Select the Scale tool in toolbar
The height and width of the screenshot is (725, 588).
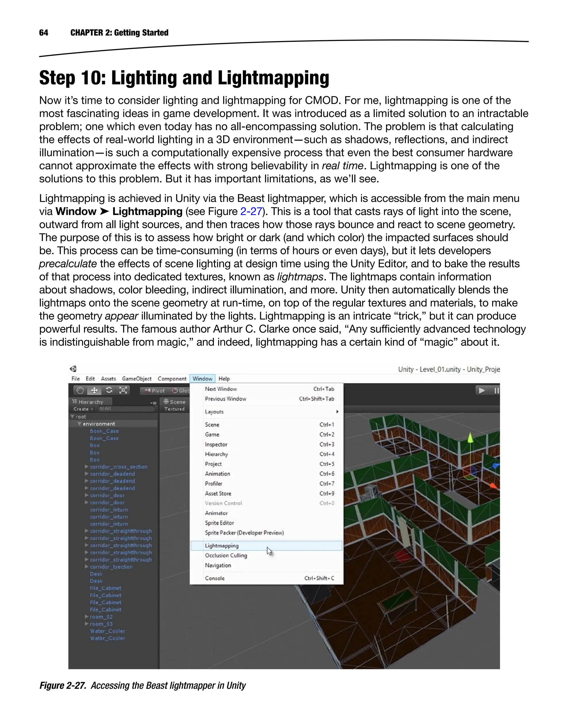pyautogui.click(x=123, y=390)
